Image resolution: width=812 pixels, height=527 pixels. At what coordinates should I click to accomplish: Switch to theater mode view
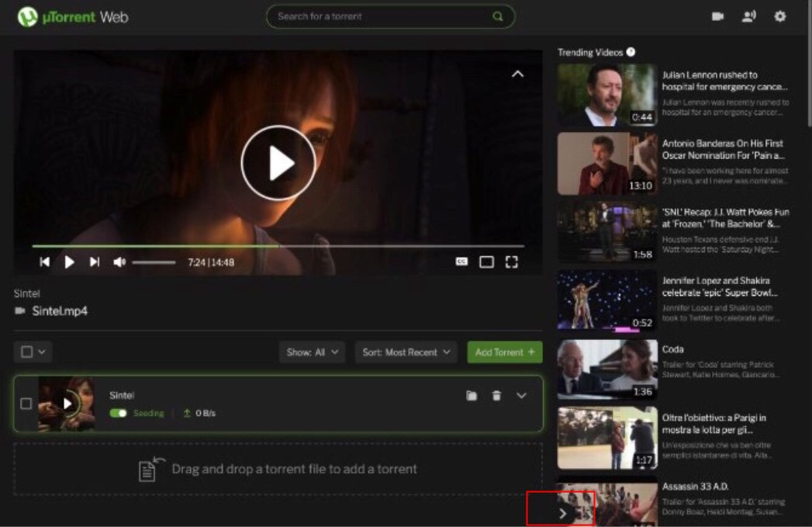pyautogui.click(x=486, y=262)
